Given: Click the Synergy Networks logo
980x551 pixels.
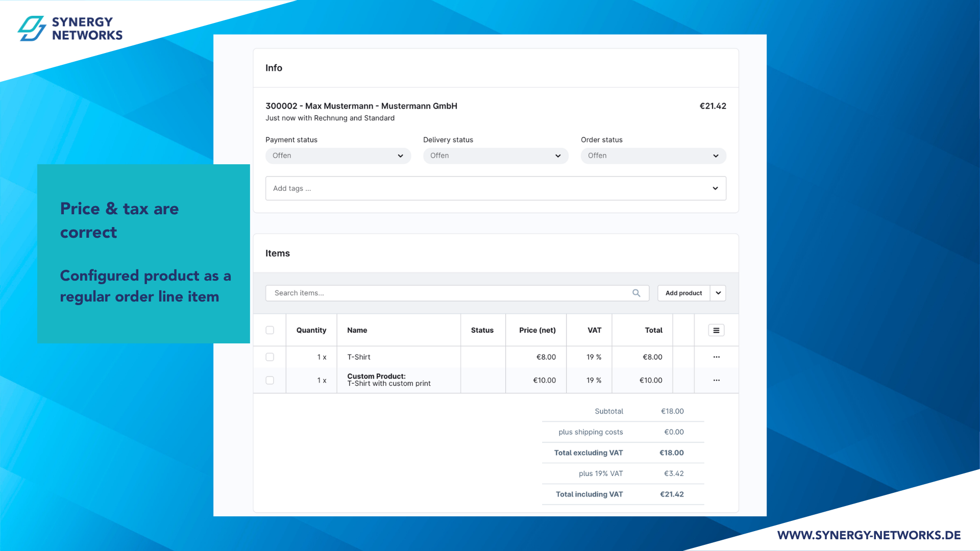Looking at the screenshot, I should 70,29.
